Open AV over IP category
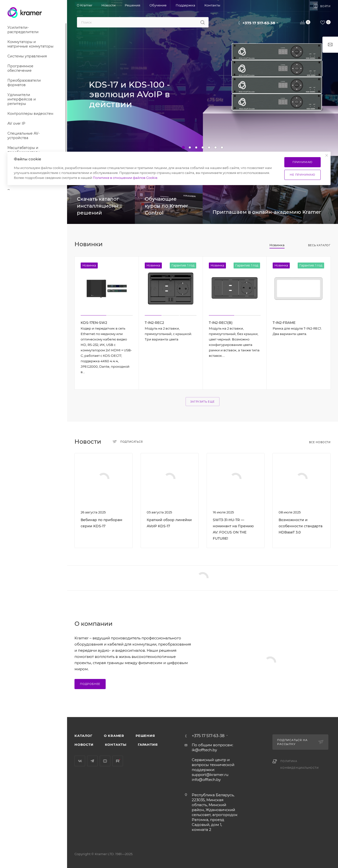 (16, 123)
